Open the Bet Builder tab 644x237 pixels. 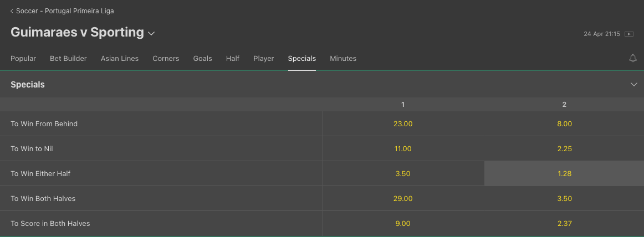[68, 59]
